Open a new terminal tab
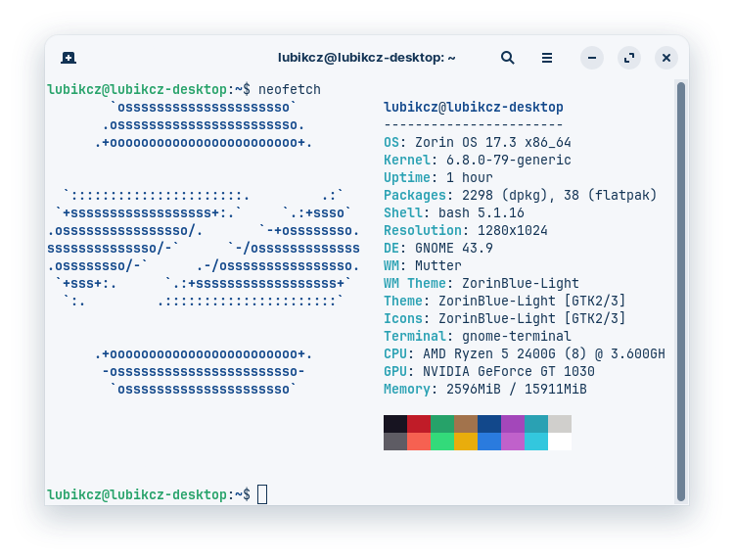 coord(68,58)
